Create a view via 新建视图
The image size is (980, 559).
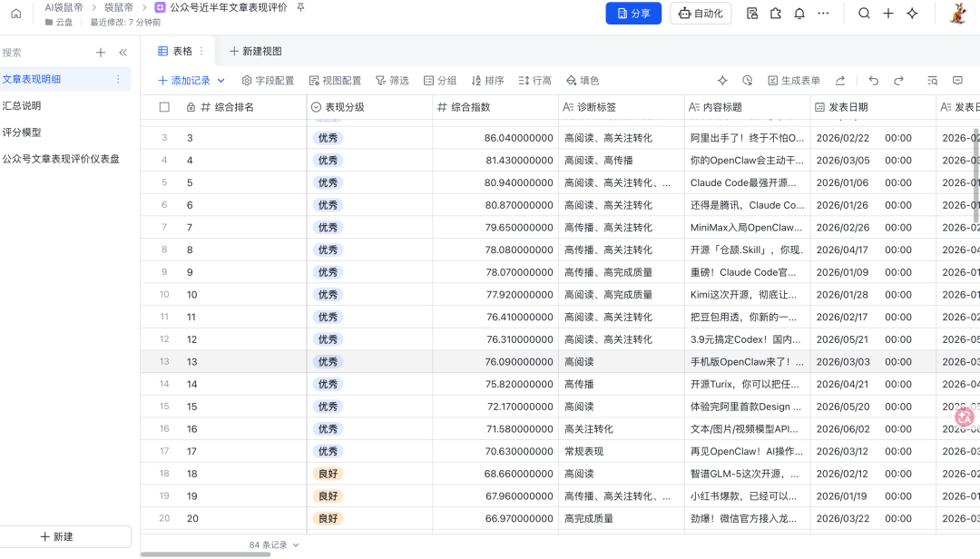coord(256,52)
